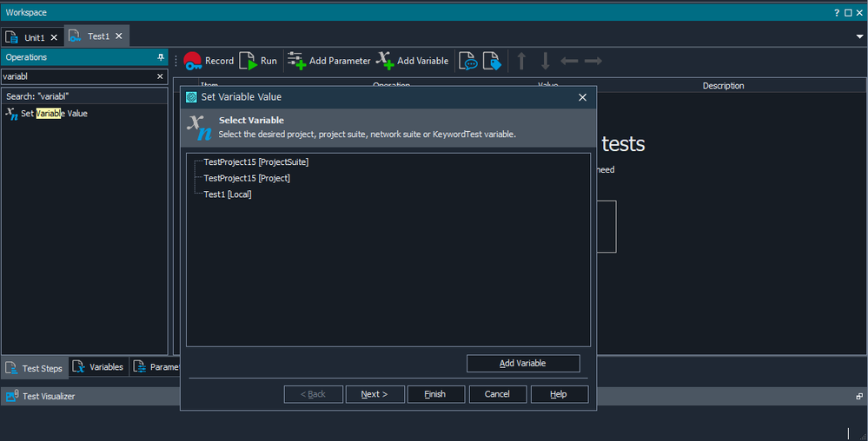
Task: Clear the operations search box
Action: tap(160, 76)
